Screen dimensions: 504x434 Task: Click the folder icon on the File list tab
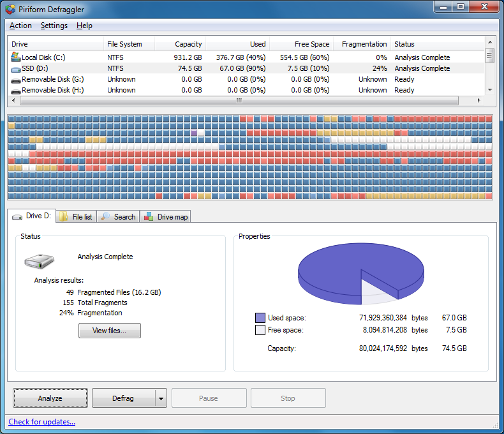click(63, 216)
